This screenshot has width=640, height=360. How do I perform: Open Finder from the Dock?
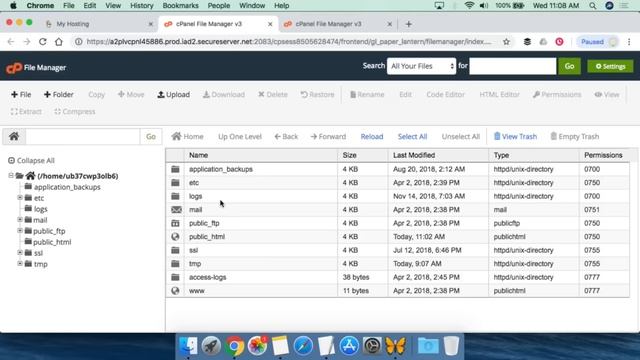point(188,346)
